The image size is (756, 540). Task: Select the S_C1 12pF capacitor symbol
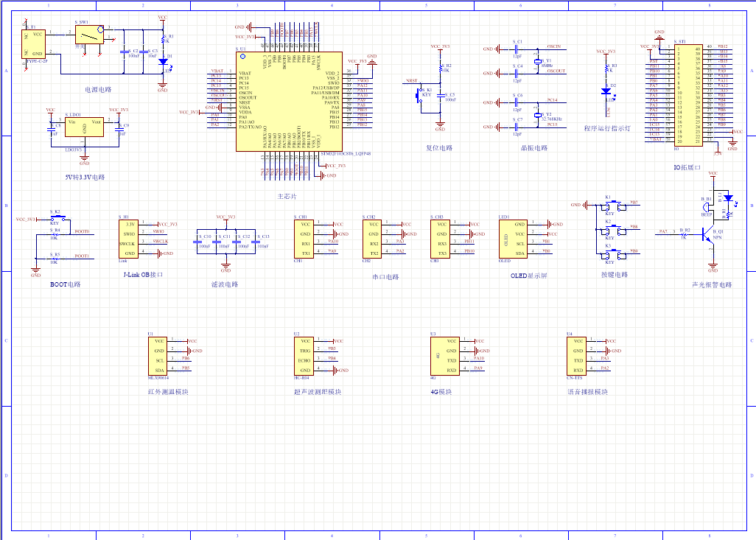click(x=517, y=49)
